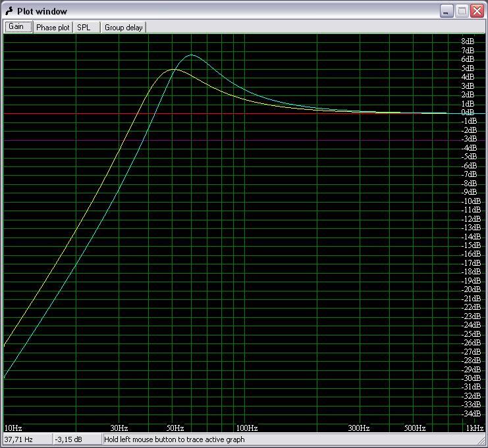Minimize the Plot window
The width and height of the screenshot is (488, 448).
pyautogui.click(x=447, y=11)
